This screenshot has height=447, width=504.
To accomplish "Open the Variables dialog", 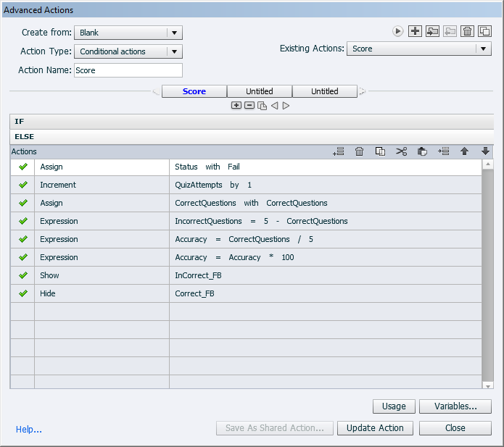I will (x=455, y=406).
